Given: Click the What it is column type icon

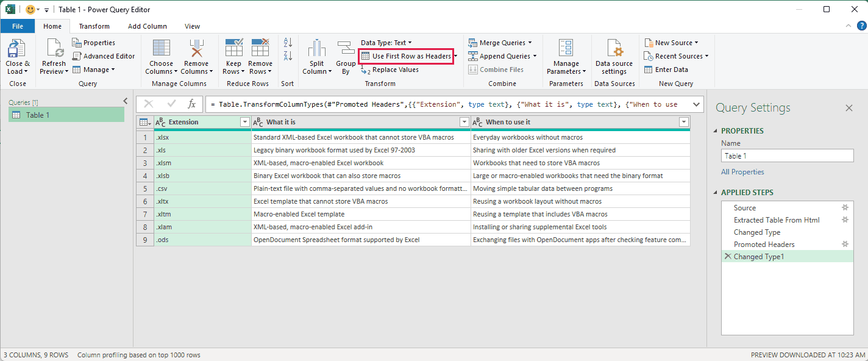Looking at the screenshot, I should tap(258, 122).
